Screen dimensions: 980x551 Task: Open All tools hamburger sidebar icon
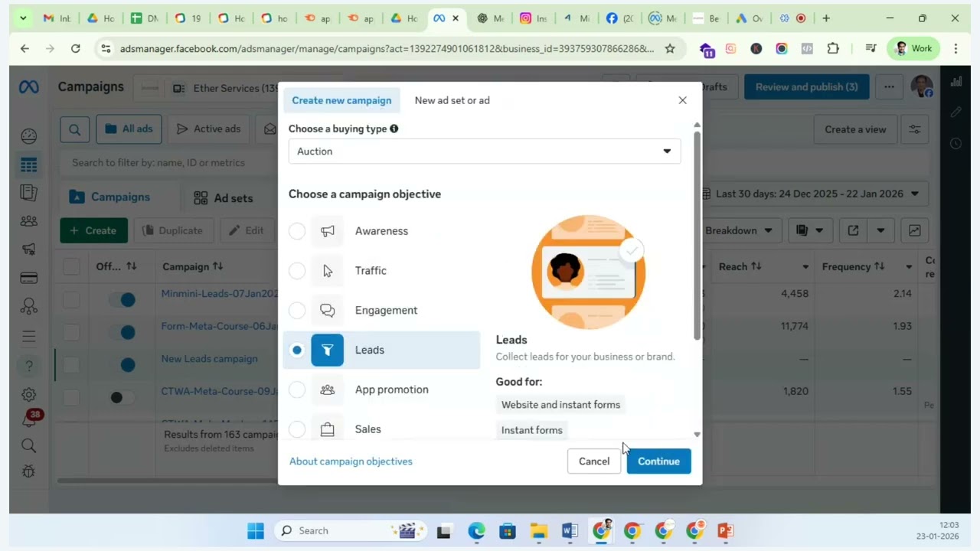[29, 337]
